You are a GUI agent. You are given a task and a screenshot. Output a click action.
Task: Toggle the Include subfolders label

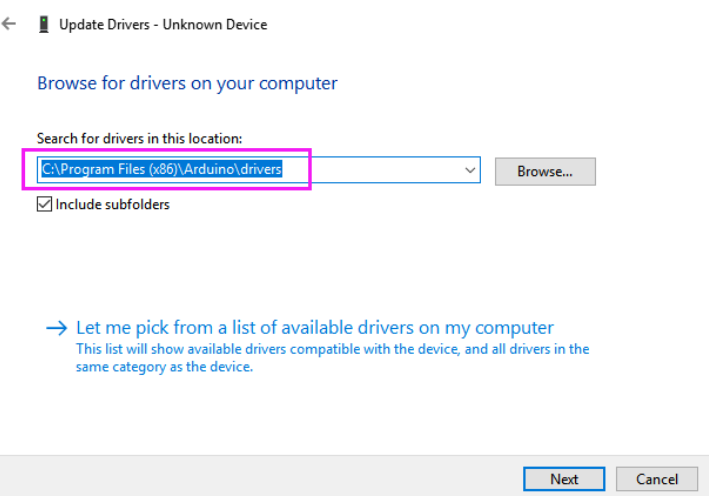coord(113,204)
